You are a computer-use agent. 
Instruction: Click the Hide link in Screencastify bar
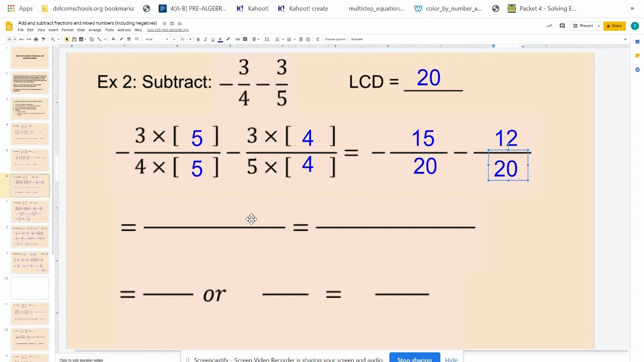click(x=451, y=359)
